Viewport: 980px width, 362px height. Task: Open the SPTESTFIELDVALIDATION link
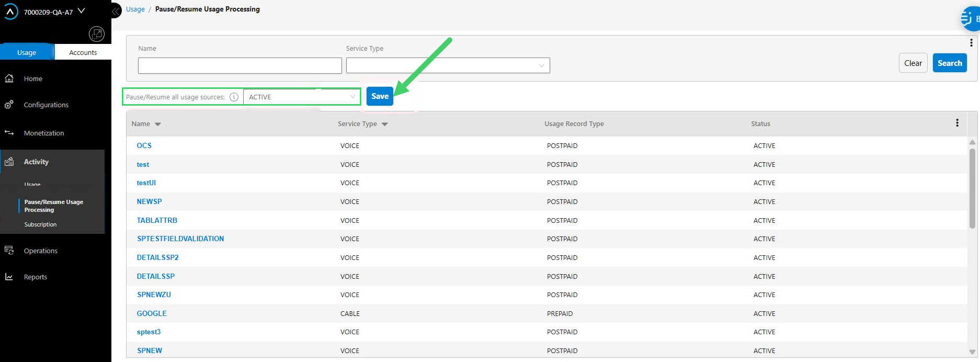tap(180, 239)
